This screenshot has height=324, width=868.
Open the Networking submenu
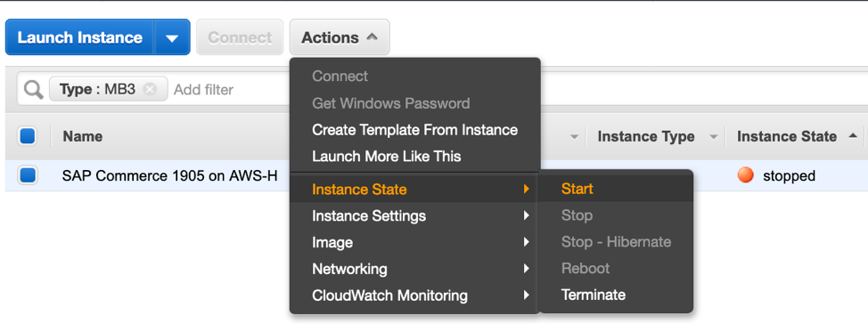click(x=414, y=269)
